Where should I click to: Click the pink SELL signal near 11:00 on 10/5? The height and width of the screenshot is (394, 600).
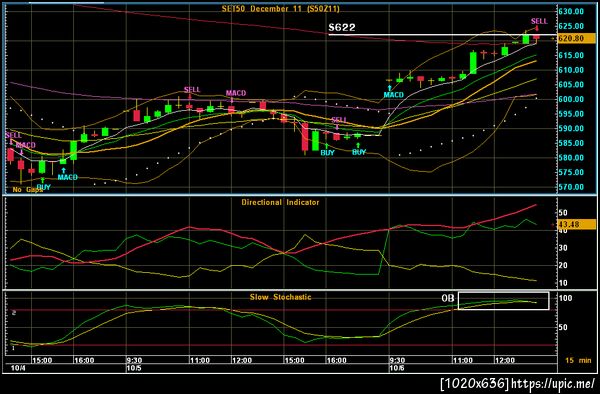(192, 90)
